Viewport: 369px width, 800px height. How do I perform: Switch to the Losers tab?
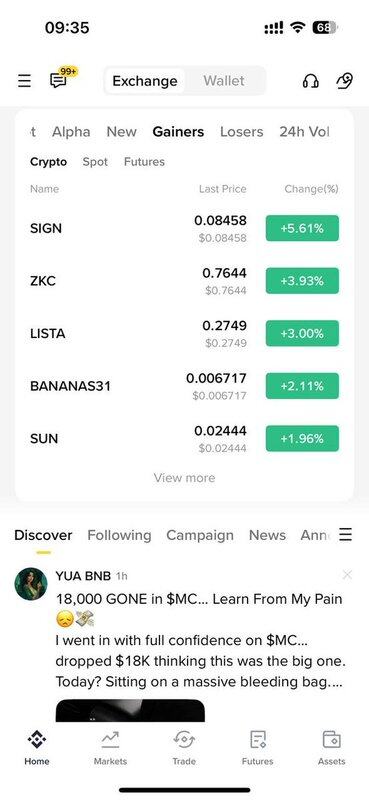point(241,132)
